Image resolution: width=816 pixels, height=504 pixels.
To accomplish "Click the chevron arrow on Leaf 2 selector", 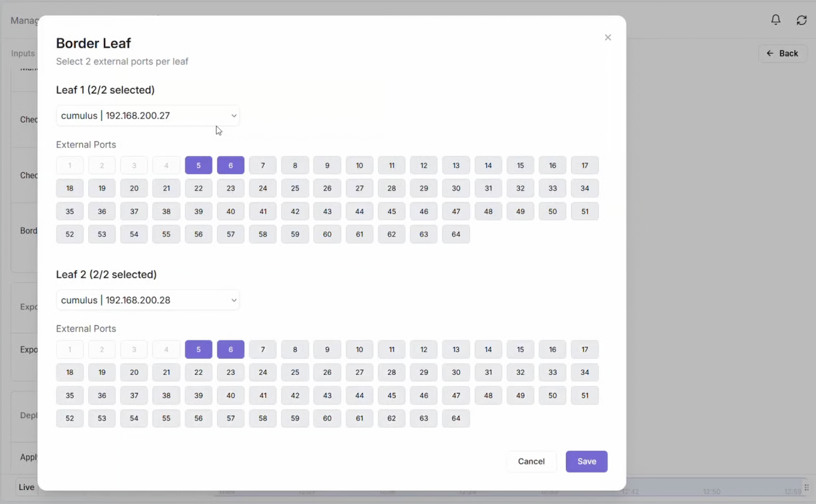I will click(x=234, y=300).
